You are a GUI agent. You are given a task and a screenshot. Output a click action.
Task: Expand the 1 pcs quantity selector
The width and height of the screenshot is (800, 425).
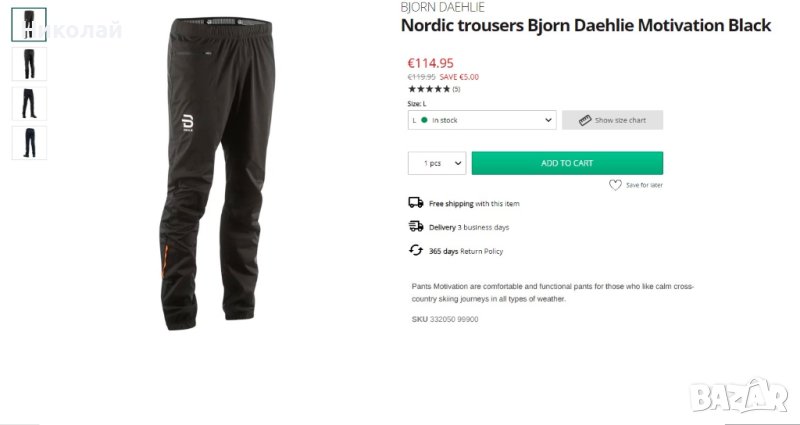(437, 163)
